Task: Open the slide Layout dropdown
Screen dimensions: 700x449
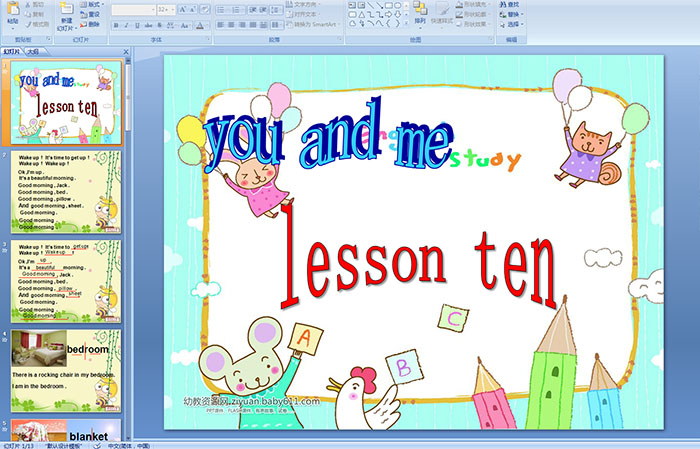Action: tap(92, 4)
